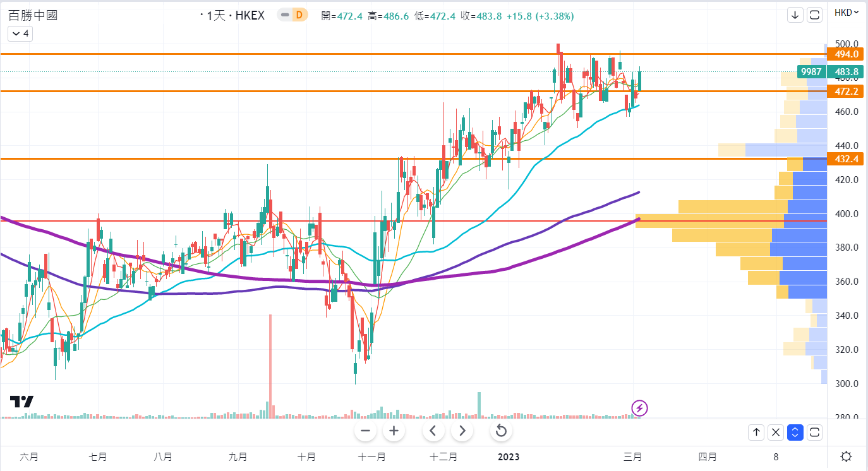
Task: Open the HKD currency dropdown
Action: pos(847,12)
